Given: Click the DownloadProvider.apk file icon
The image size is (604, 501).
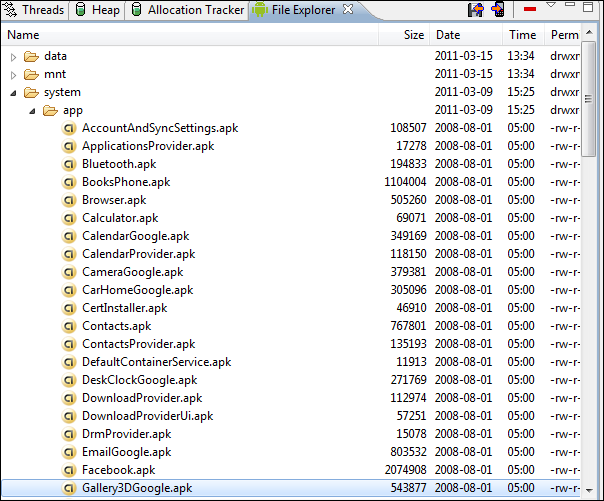Looking at the screenshot, I should click(69, 398).
